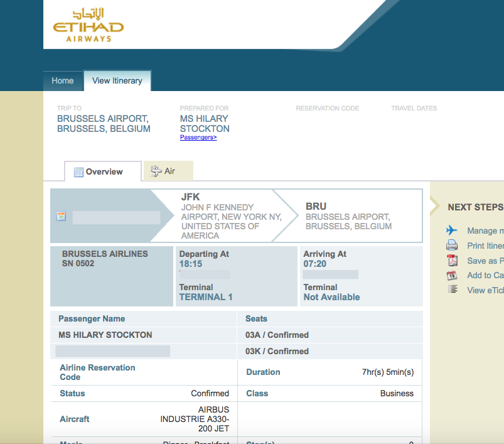Click the Seats column header
The width and height of the screenshot is (504, 444).
[256, 318]
